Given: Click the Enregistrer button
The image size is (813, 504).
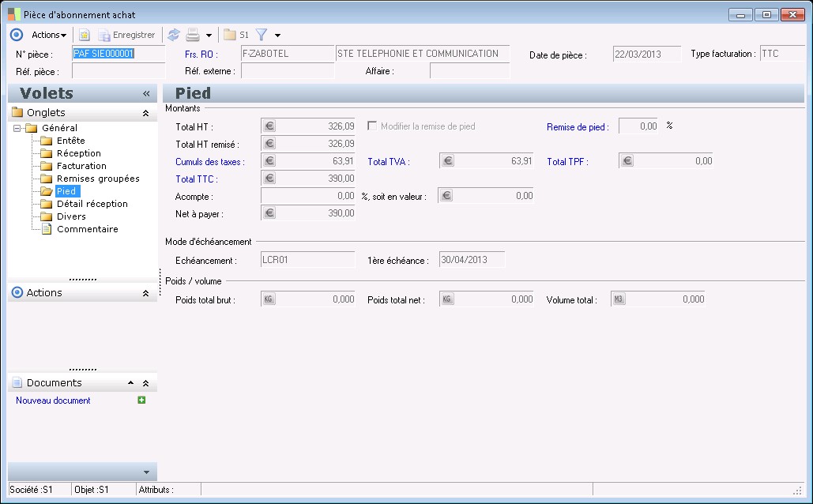Looking at the screenshot, I should pos(126,35).
